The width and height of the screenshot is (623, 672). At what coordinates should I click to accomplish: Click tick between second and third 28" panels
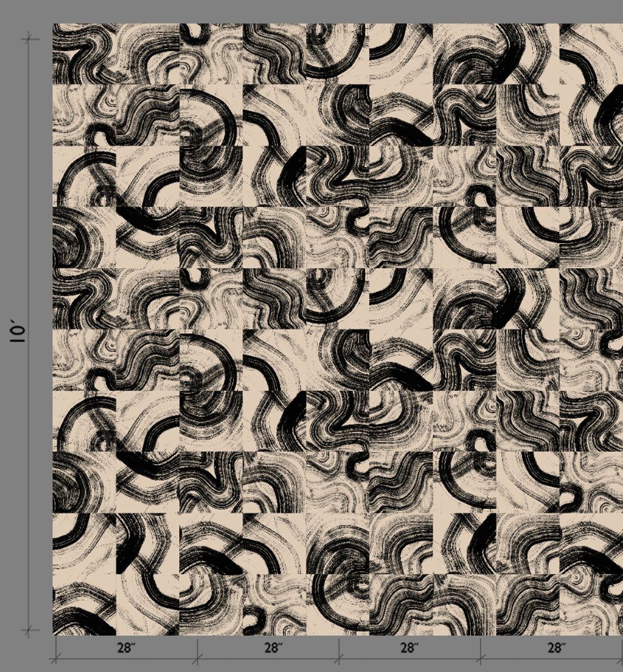[339, 659]
